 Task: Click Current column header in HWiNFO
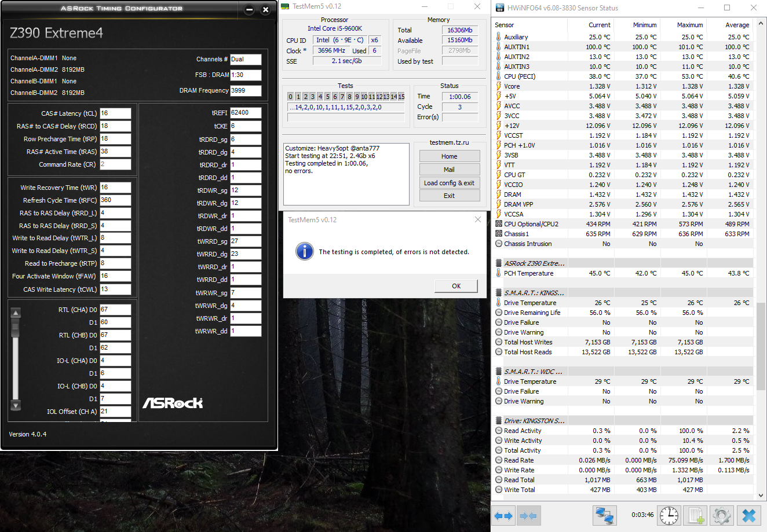(590, 25)
